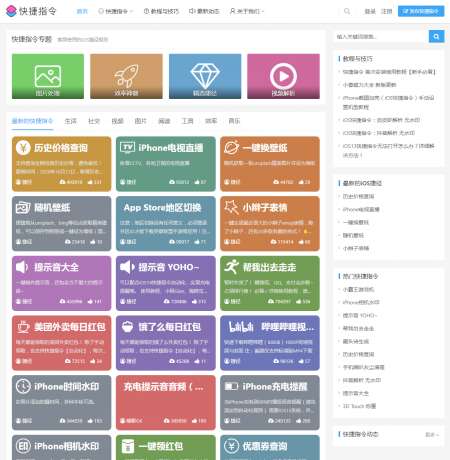This screenshot has width=450, height=460.
Task: Open the 小胖子表情 link in the latest sidebar list
Action: [356, 248]
